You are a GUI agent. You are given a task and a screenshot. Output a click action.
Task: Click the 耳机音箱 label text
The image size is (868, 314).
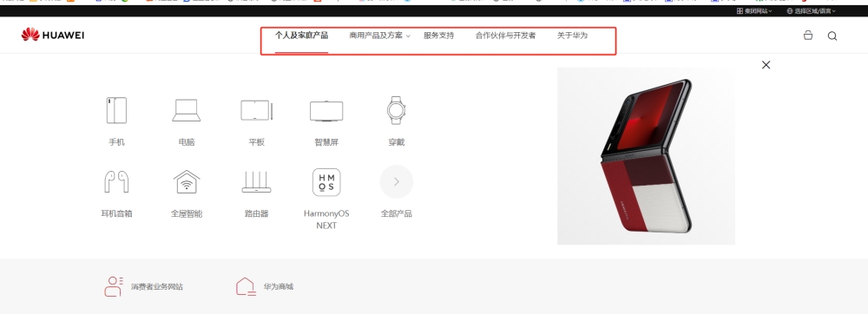116,213
